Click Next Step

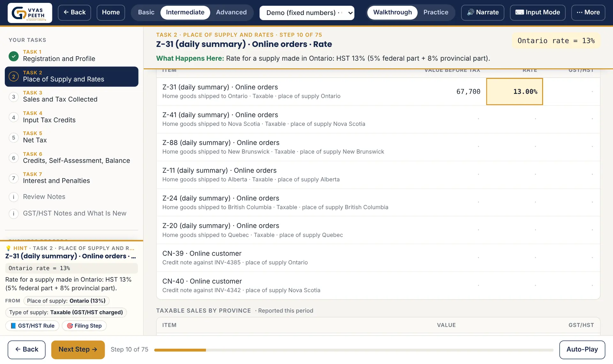coord(78,350)
